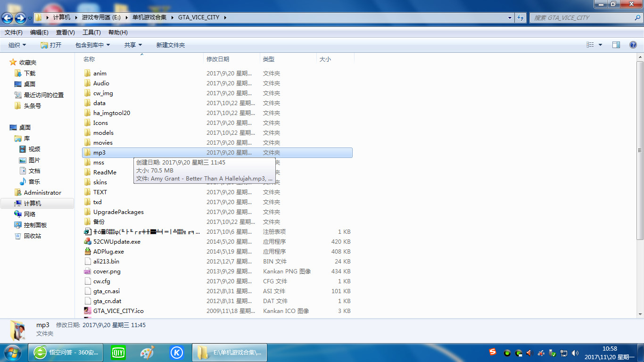Viewport: 644px width, 362px height.
Task: Open the Paint palette taskbar icon
Action: 148,353
